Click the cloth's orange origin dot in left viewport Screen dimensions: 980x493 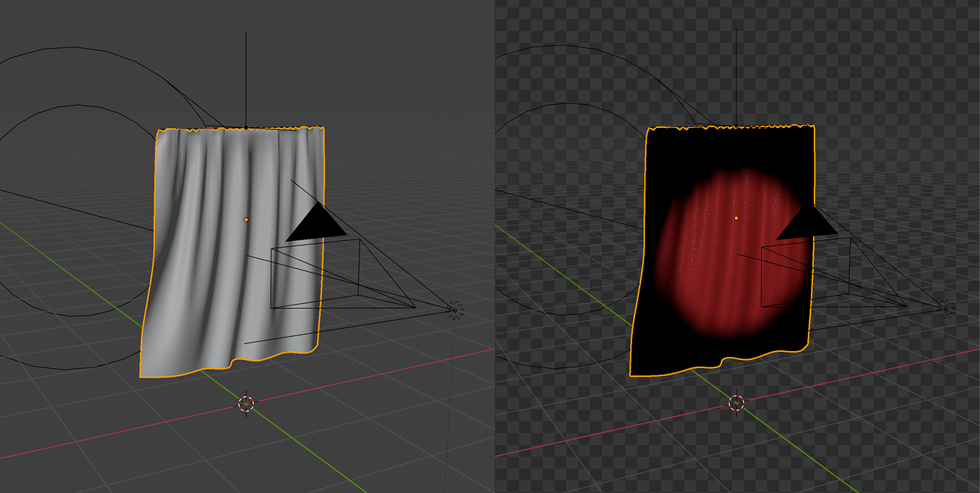[x=246, y=220]
